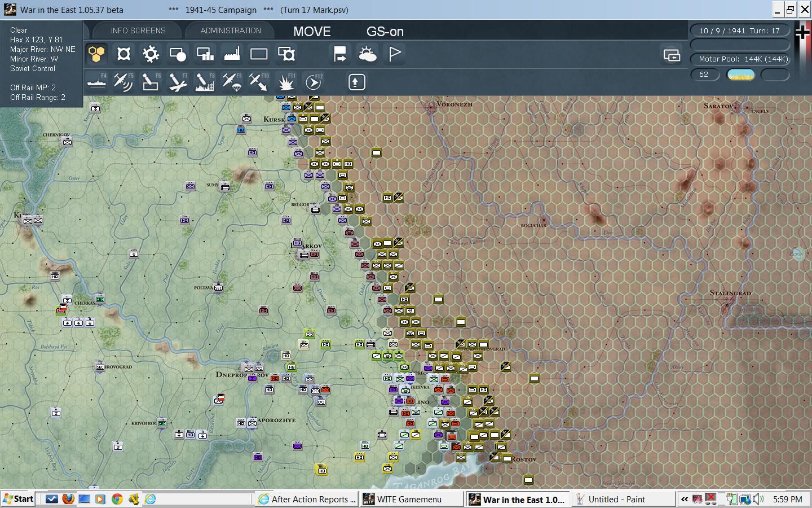Click the Saratov city label
Screen dimensions: 812x508
(719, 106)
